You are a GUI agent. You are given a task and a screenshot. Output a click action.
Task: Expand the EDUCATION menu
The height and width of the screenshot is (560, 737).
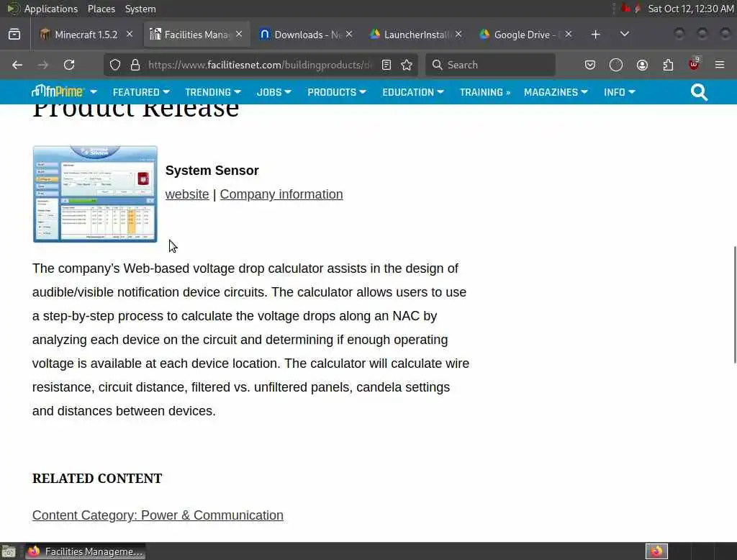coord(412,92)
